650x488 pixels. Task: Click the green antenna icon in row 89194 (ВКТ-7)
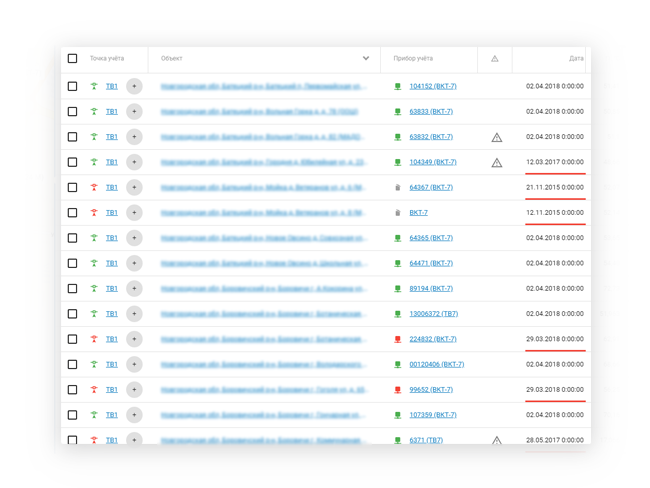coord(94,289)
